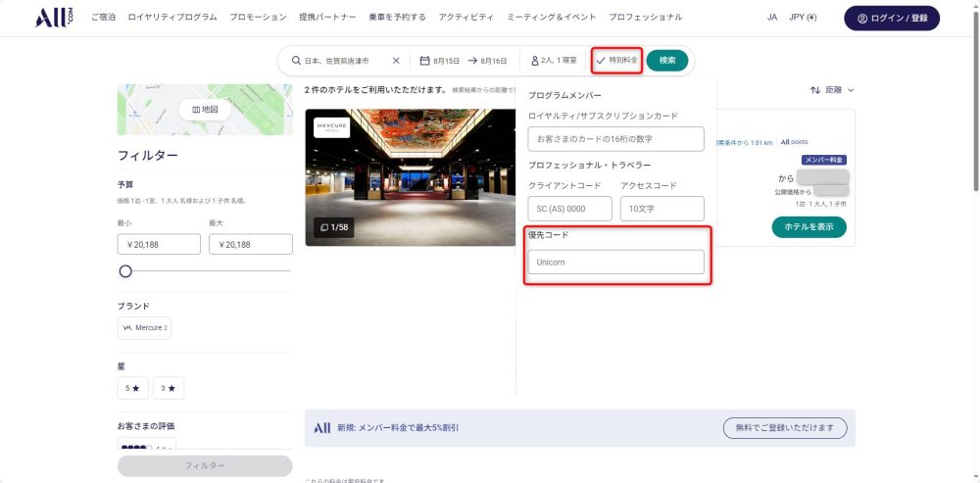Image resolution: width=980 pixels, height=483 pixels.
Task: Toggle the 5 star filter
Action: 132,388
